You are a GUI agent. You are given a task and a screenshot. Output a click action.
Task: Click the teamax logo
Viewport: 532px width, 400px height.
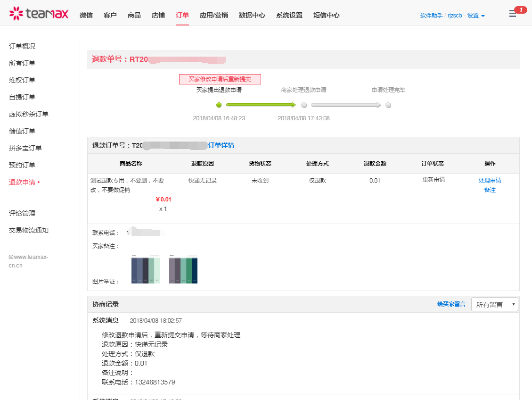pyautogui.click(x=39, y=14)
